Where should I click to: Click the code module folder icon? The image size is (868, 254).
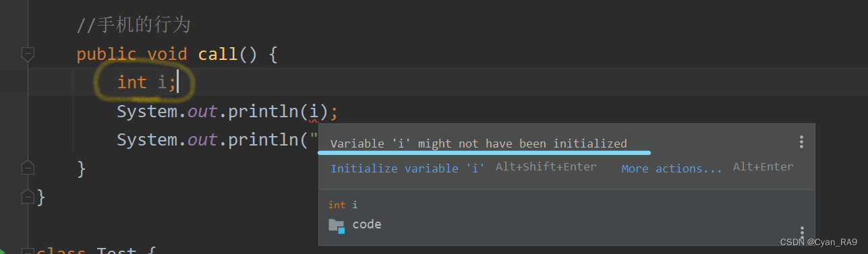pyautogui.click(x=337, y=225)
